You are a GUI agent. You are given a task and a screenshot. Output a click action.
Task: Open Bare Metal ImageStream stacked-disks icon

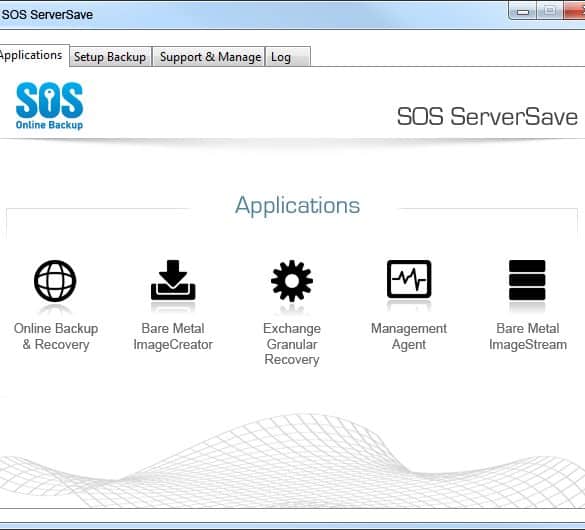pyautogui.click(x=527, y=280)
